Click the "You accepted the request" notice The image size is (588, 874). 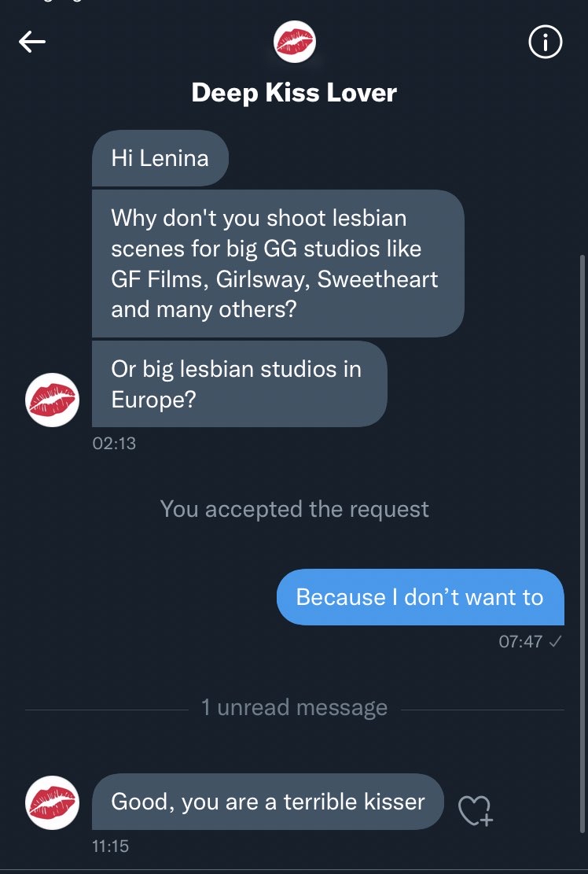pos(294,509)
